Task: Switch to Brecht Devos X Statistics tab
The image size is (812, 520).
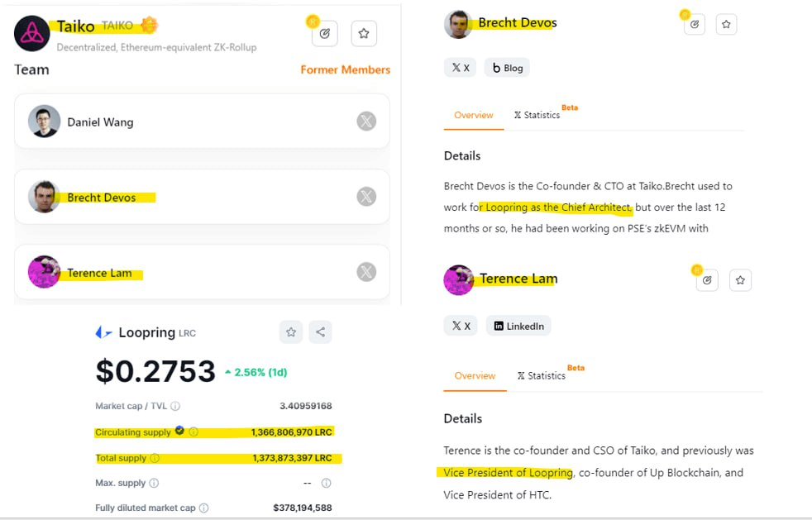Action: click(x=537, y=115)
